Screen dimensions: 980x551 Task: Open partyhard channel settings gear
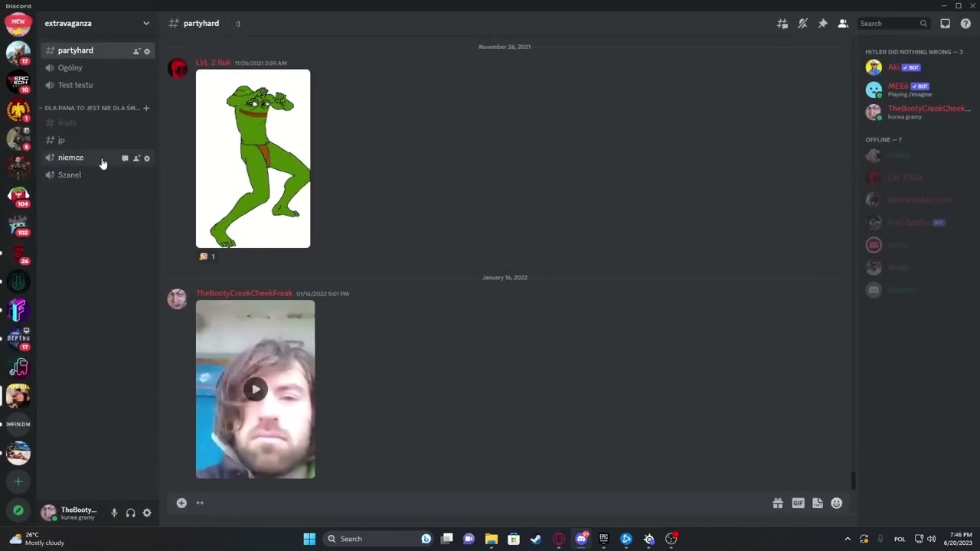pyautogui.click(x=147, y=51)
